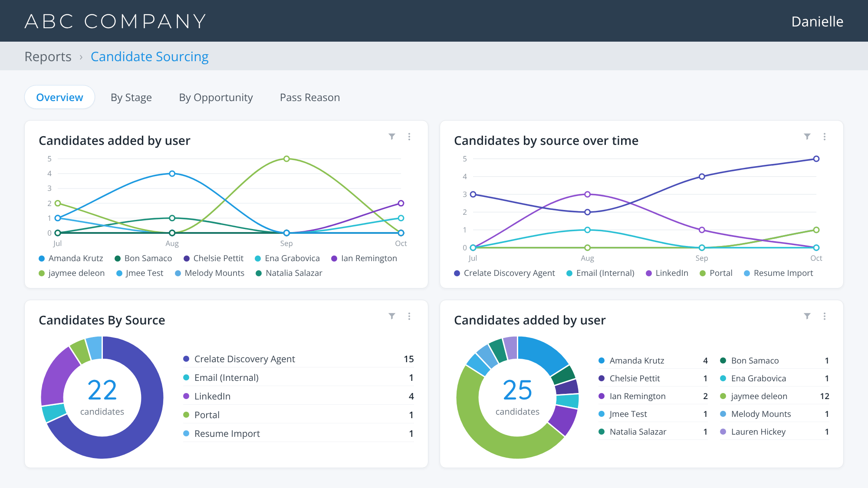Select the Lauren Hickey row in user list
The image size is (868, 488).
coord(775,432)
